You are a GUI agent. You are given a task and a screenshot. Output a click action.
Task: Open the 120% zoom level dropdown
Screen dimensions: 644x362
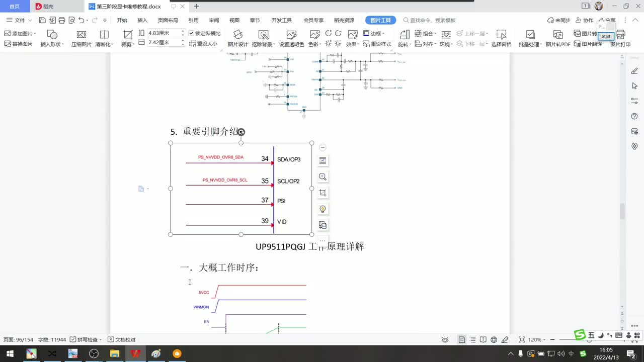(x=545, y=340)
